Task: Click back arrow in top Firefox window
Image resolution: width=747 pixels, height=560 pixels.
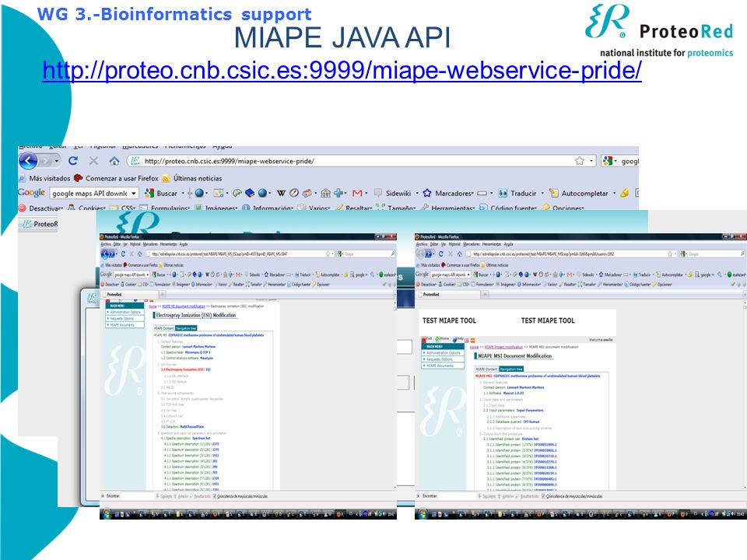Action: [28, 161]
